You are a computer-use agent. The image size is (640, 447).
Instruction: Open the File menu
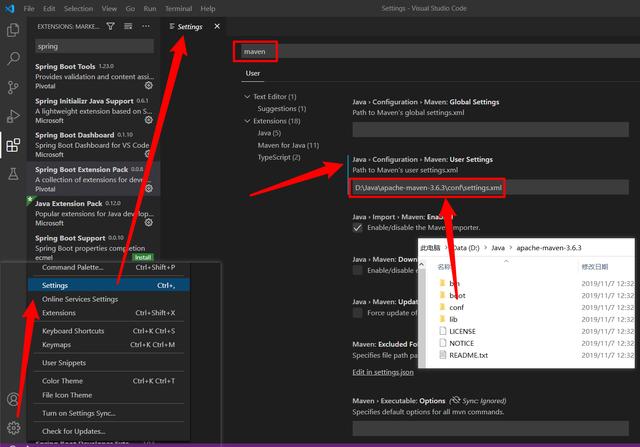pos(29,9)
